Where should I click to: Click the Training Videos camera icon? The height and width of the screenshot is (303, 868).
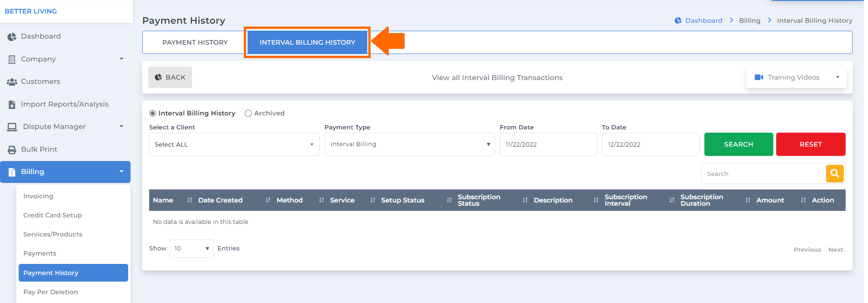759,77
